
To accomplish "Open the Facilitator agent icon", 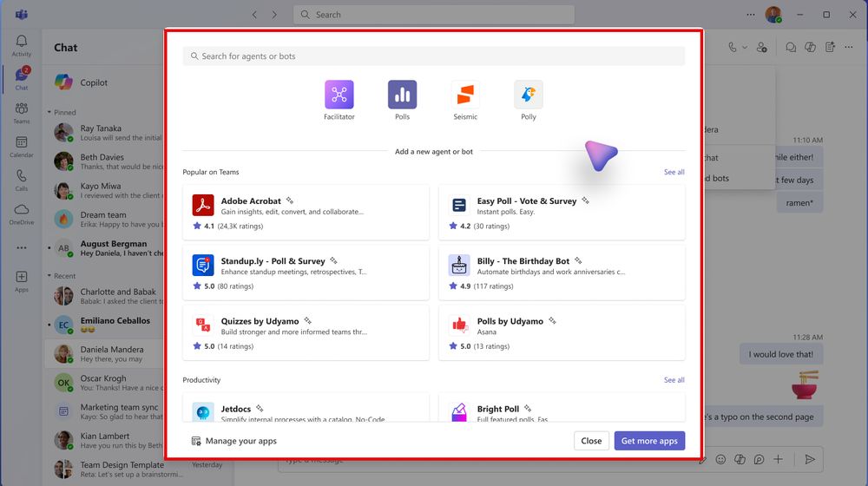I will point(339,94).
